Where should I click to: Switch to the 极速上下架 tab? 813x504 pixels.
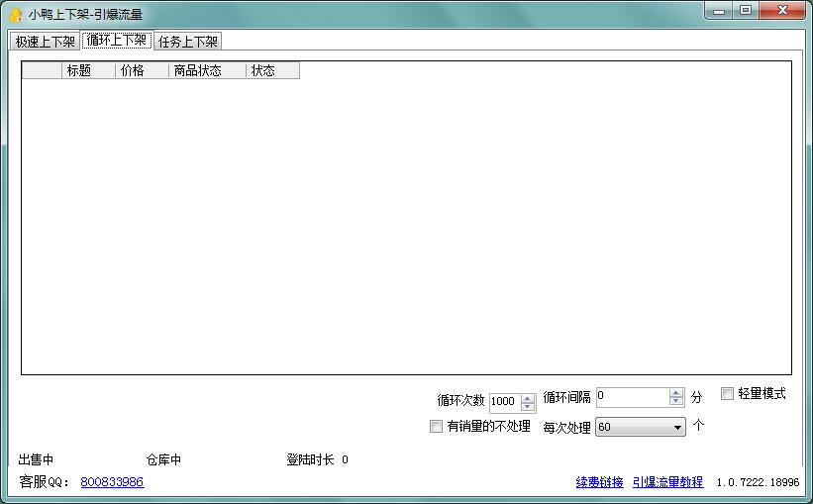coord(45,42)
